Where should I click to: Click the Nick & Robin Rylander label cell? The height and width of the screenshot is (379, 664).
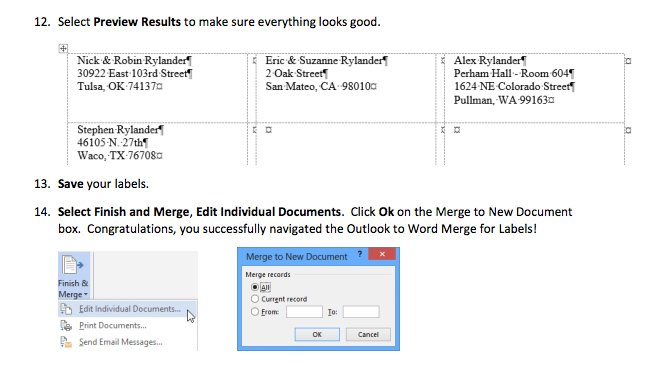(158, 88)
